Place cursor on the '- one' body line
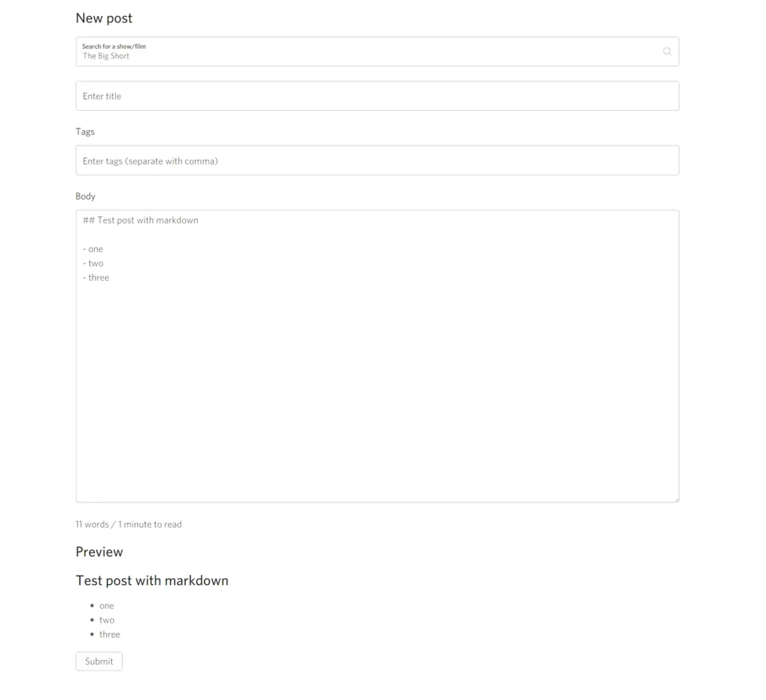 pyautogui.click(x=93, y=249)
